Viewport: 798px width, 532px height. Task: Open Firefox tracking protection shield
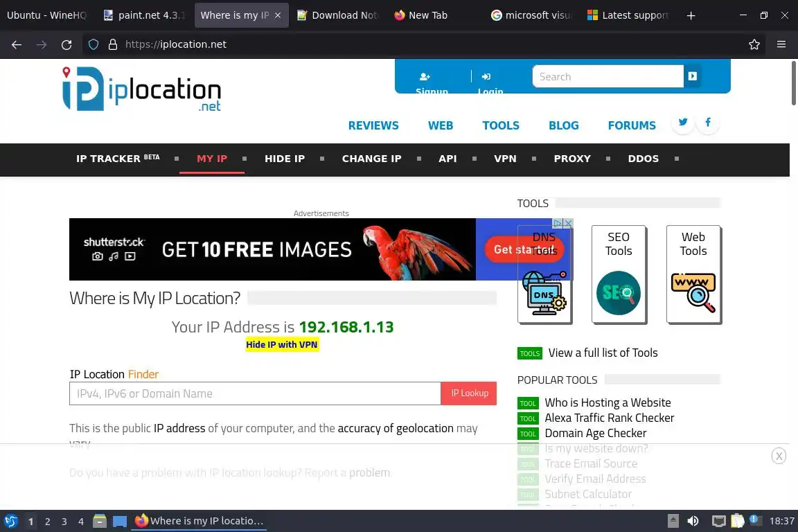(x=93, y=45)
